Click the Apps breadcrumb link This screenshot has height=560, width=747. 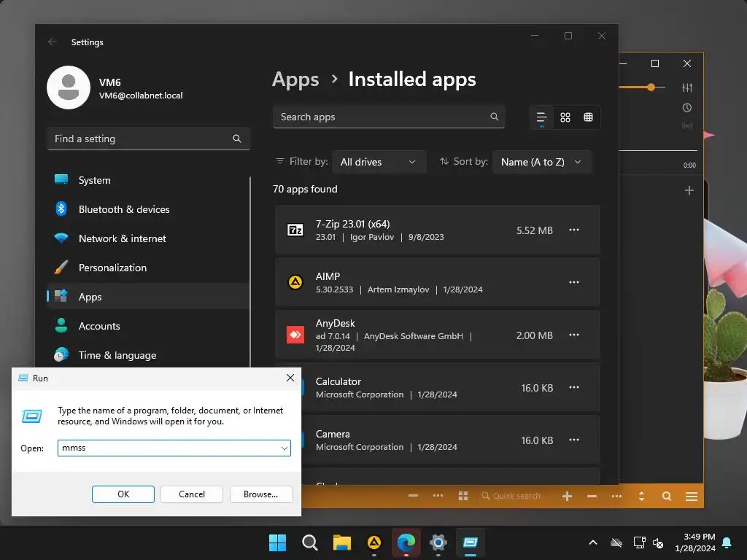click(x=295, y=79)
